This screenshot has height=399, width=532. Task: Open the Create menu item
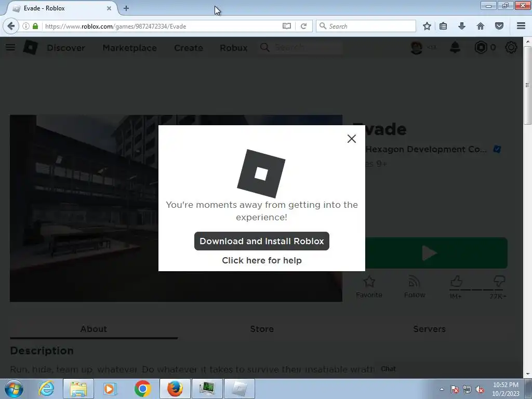188,48
